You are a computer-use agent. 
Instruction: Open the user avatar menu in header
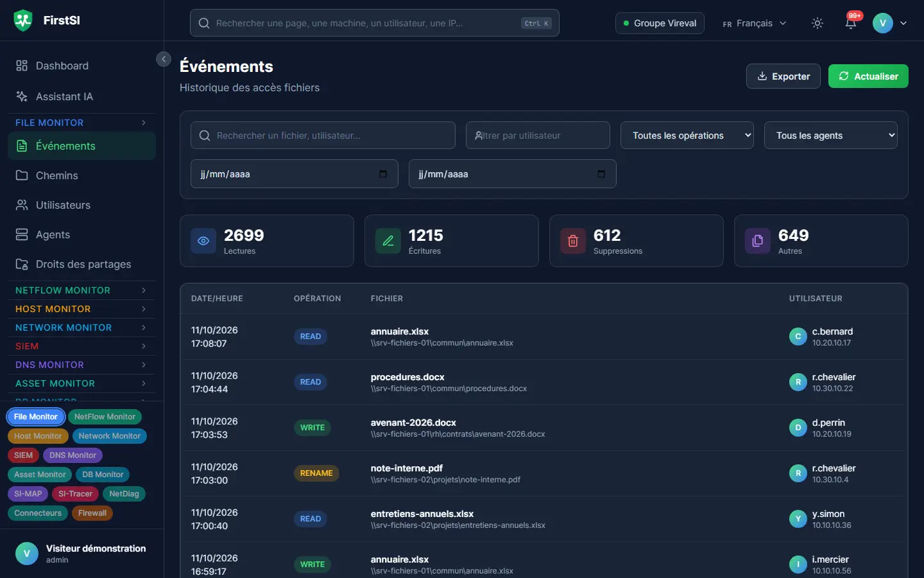point(890,23)
